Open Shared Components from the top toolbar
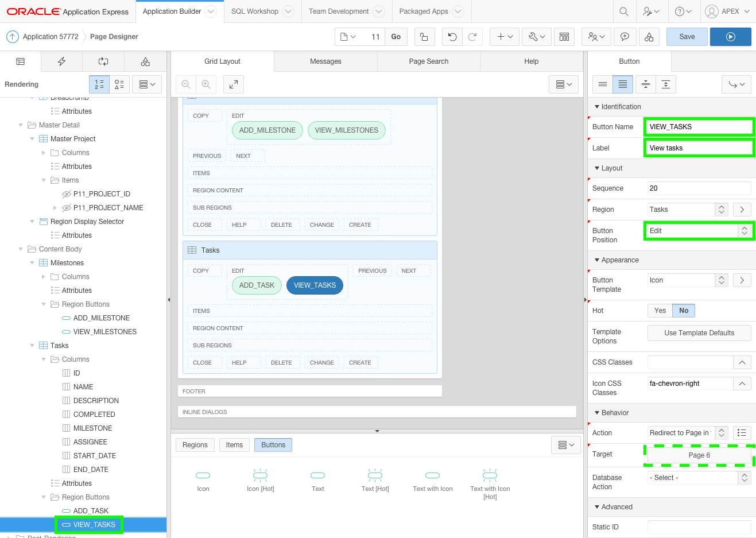 pyautogui.click(x=648, y=36)
